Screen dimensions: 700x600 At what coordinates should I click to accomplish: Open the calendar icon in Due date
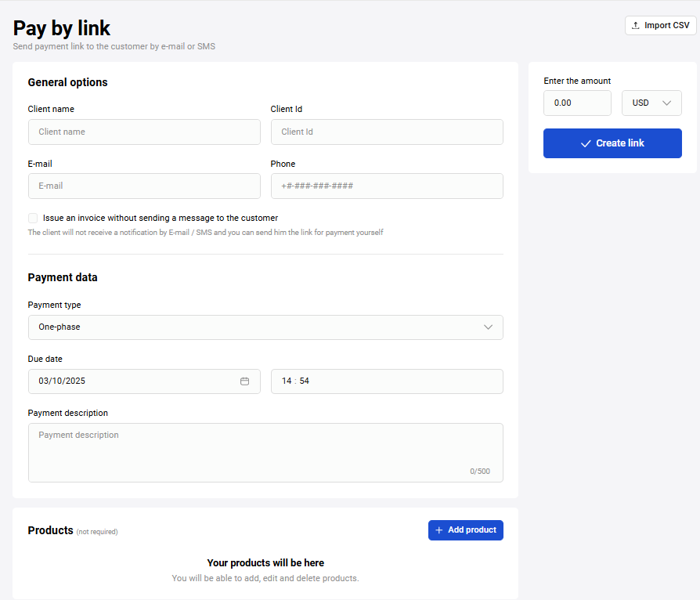click(x=244, y=381)
